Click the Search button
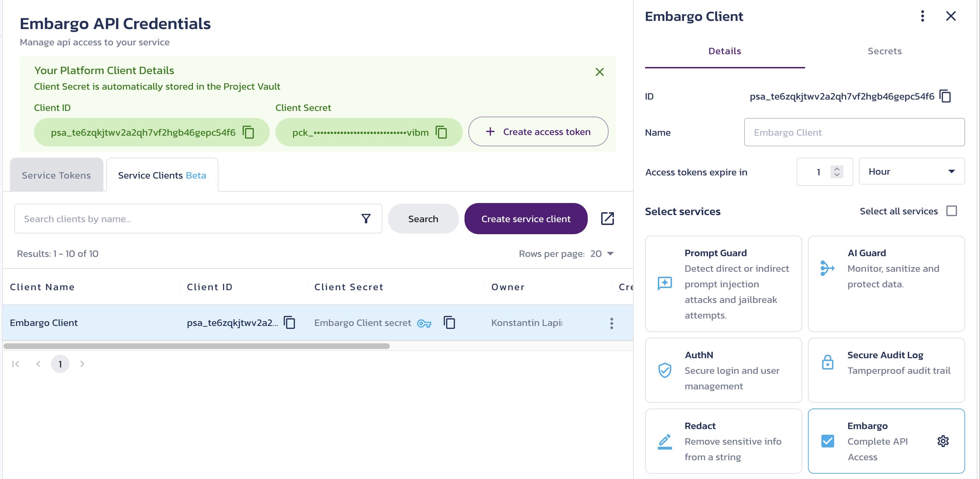Viewport: 980px width, 479px height. tap(423, 219)
